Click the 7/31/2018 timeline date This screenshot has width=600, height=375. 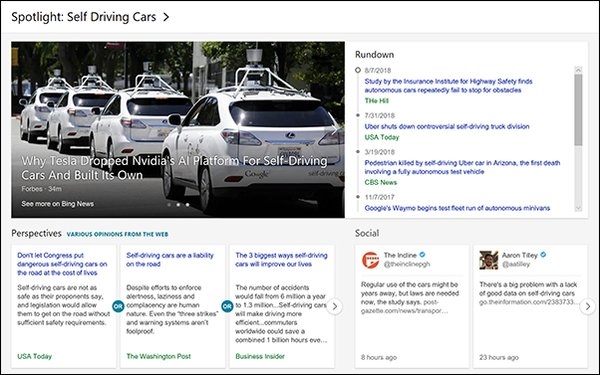tap(379, 116)
